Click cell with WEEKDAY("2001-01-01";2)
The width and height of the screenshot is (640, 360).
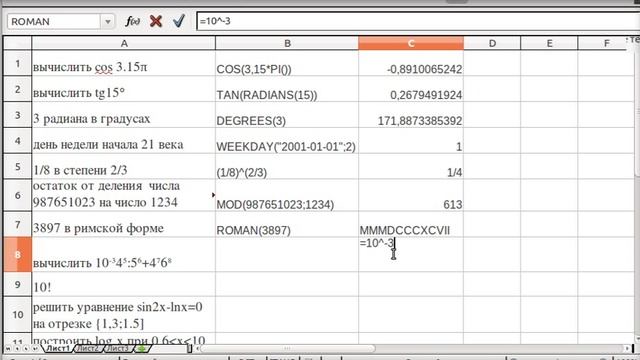[287, 140]
